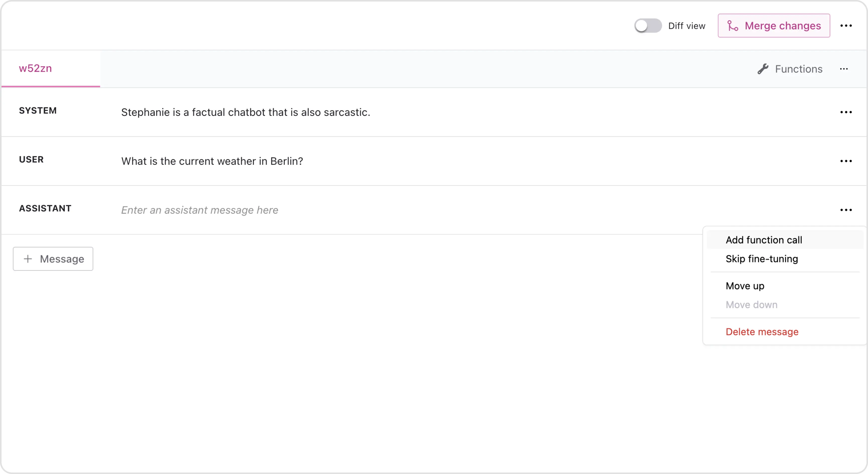Click the system message text

point(245,112)
